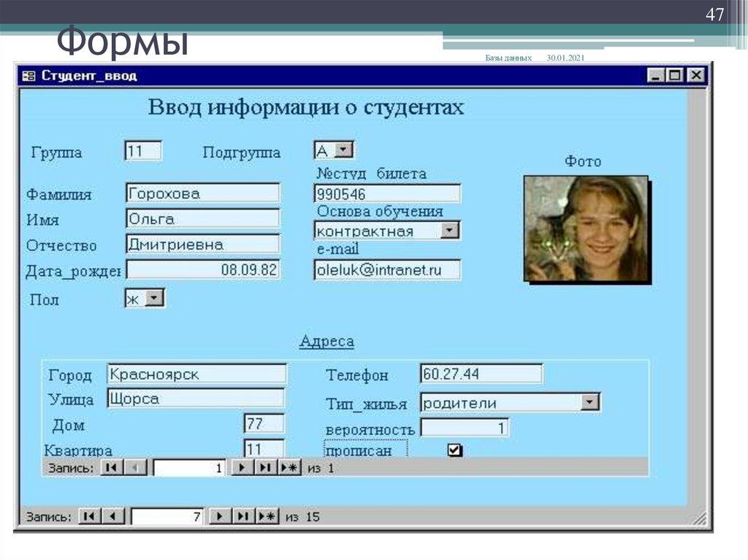Viewport: 748px width, 560px height.
Task: Go to the last record of the main form
Action: click(243, 516)
